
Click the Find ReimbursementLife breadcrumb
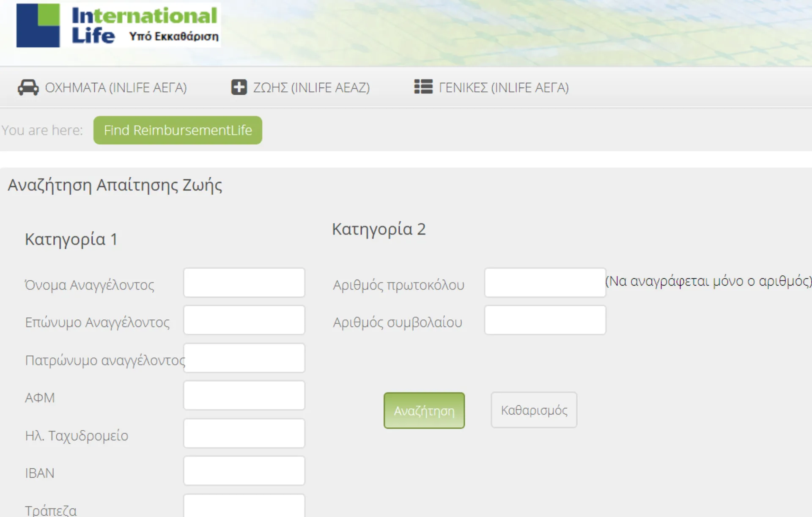pos(178,130)
